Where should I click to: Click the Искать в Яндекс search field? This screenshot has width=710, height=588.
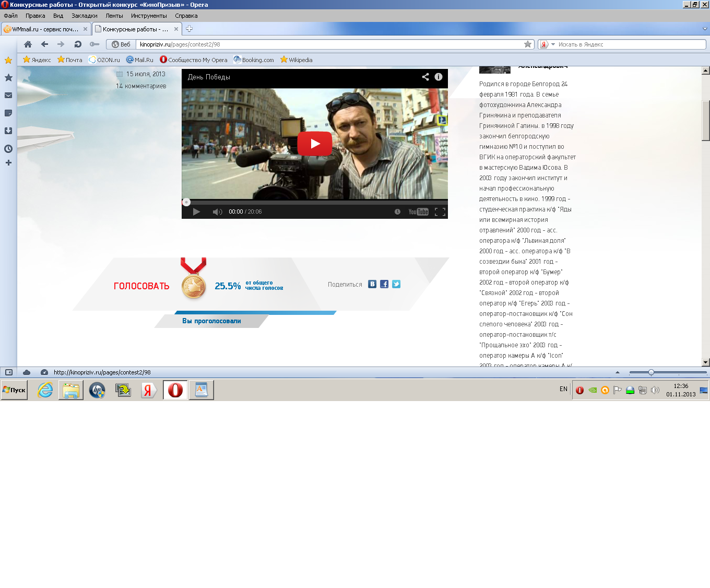[631, 44]
